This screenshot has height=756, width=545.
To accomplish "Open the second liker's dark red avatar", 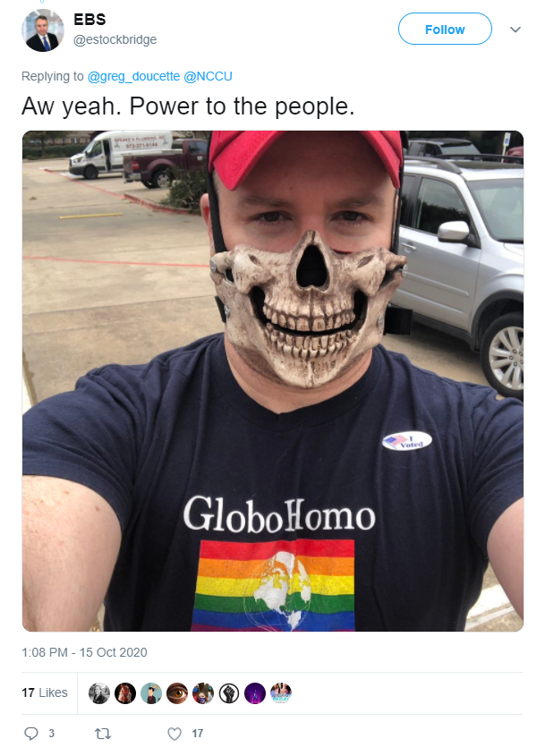I will pyautogui.click(x=125, y=693).
